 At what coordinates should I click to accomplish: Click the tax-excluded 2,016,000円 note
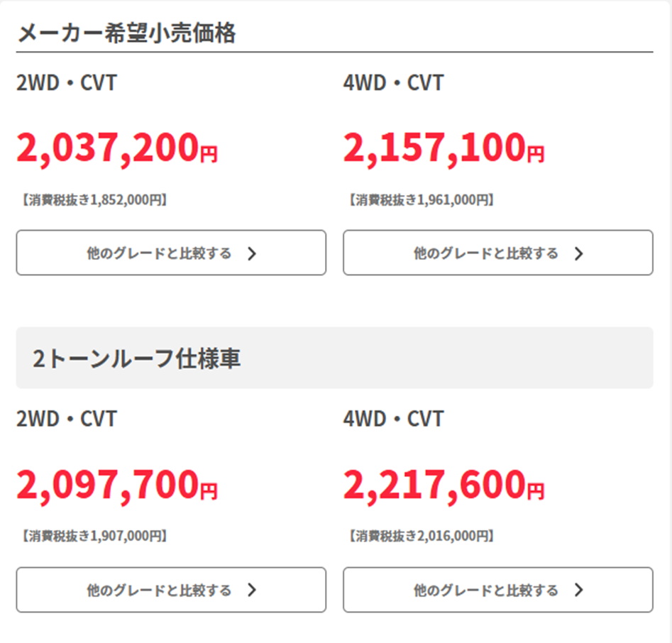(422, 537)
